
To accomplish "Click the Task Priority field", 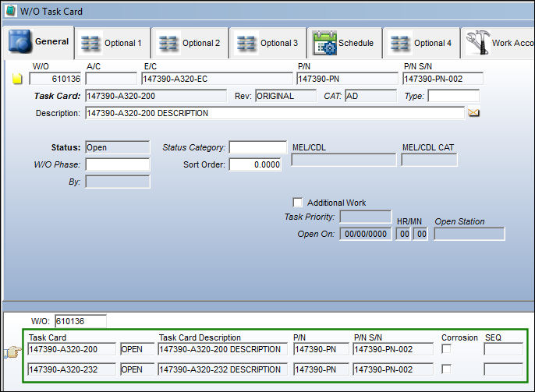I will (x=366, y=217).
